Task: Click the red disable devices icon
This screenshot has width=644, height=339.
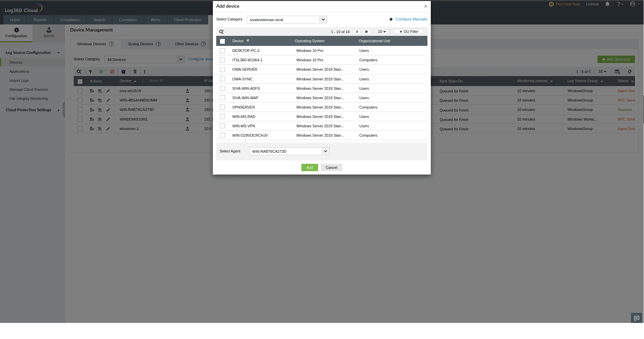Action: click(112, 72)
